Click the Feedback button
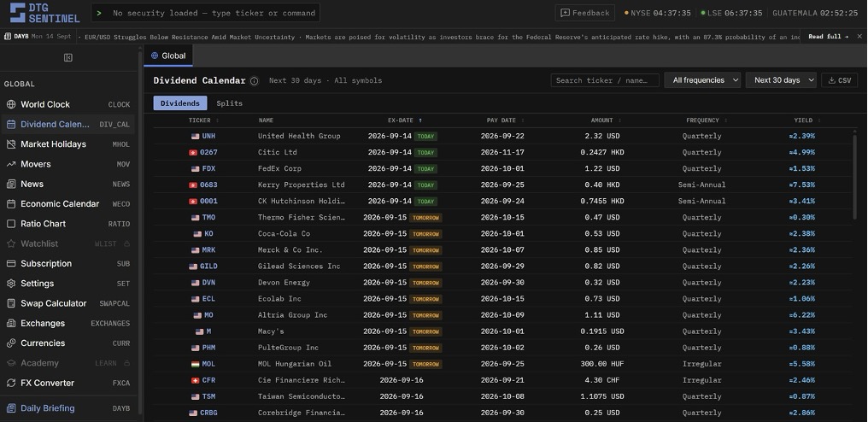This screenshot has width=868, height=422. coord(584,13)
